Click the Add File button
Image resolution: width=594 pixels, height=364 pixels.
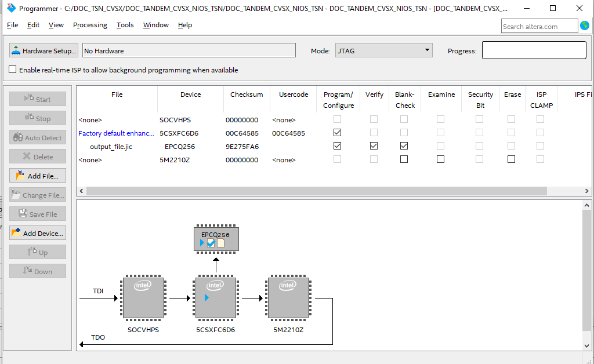(x=38, y=176)
